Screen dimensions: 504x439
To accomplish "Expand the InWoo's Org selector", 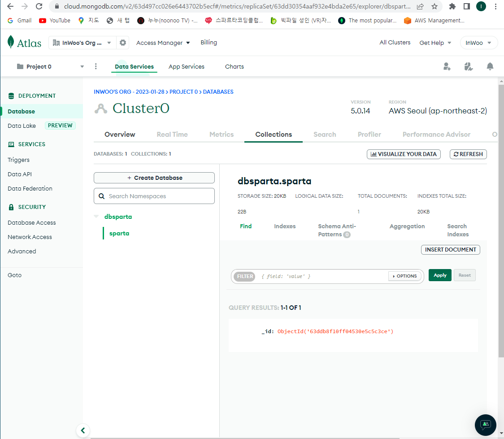I will [x=82, y=43].
